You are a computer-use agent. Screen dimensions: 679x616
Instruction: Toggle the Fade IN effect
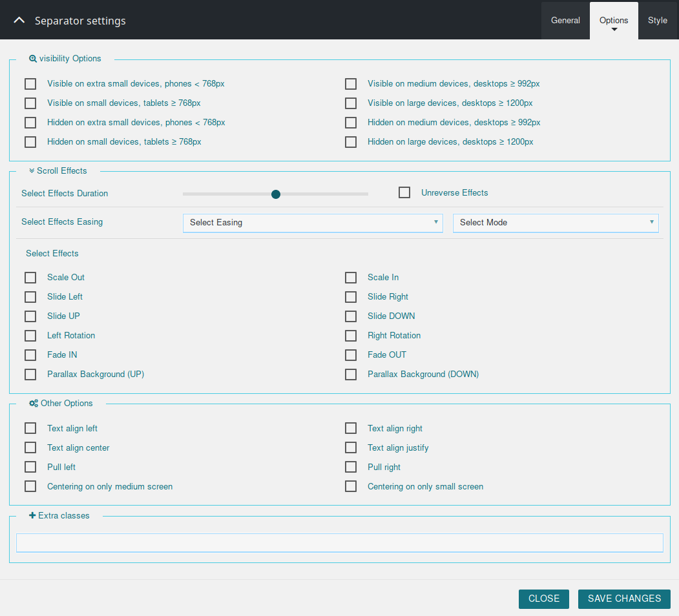[30, 354]
